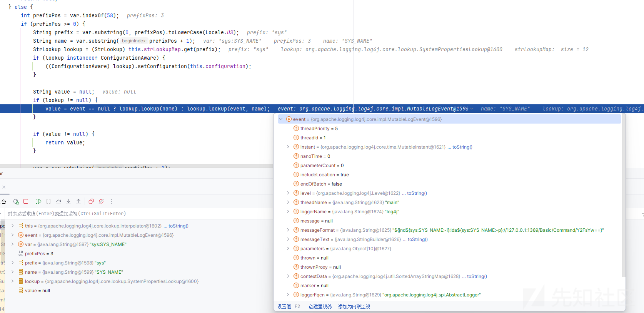Click the field icon beside nanoTime
Screen dimensions: 644x313
click(x=296, y=156)
